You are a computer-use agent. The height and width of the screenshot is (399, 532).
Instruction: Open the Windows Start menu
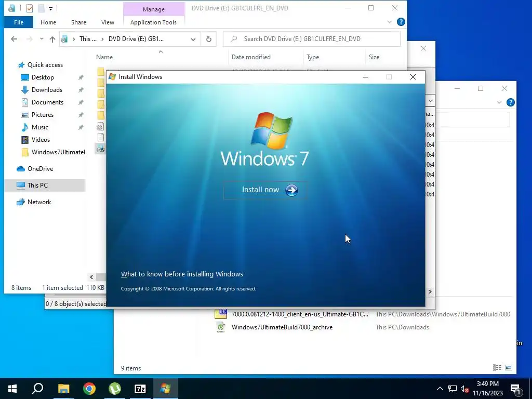coord(12,389)
